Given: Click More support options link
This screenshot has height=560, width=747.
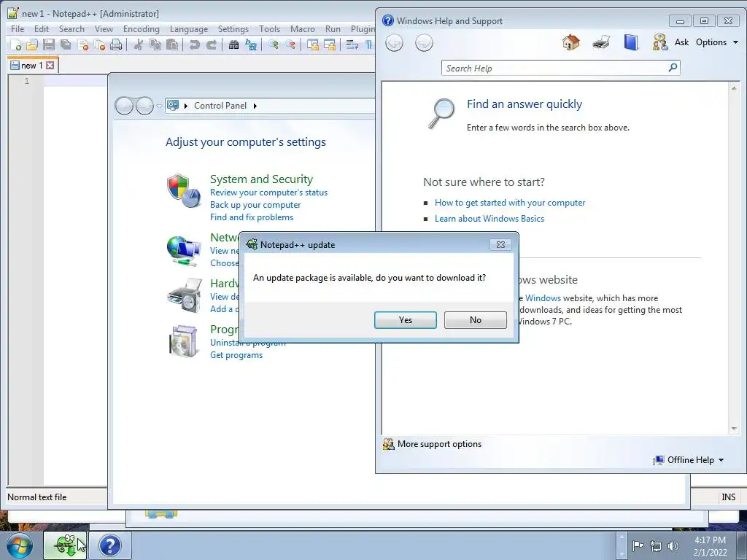Looking at the screenshot, I should (x=439, y=444).
